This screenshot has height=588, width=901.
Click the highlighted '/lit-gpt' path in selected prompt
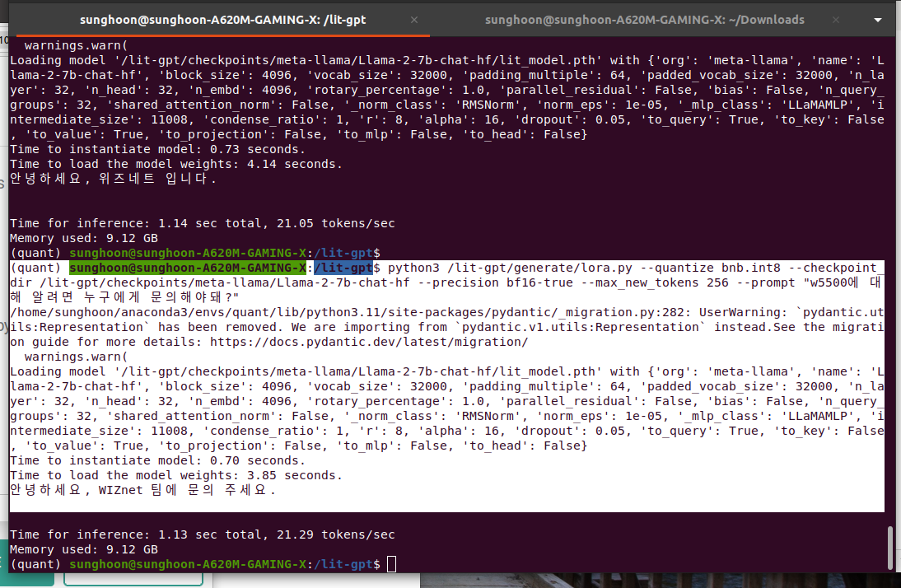pos(343,268)
